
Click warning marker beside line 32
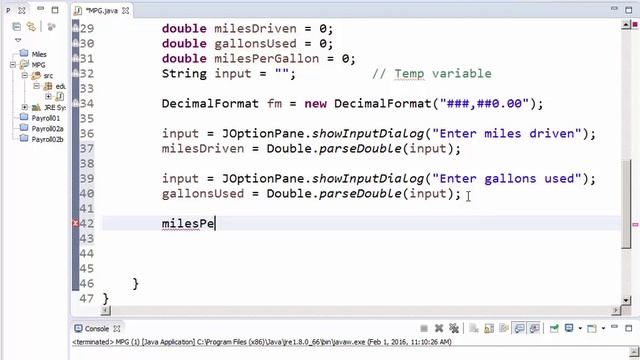(x=76, y=73)
